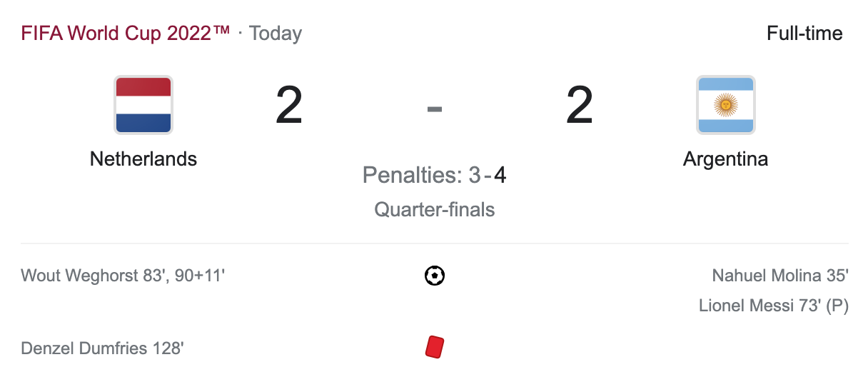Click the Penalties 3-4 result
The image size is (868, 387).
pyautogui.click(x=434, y=175)
